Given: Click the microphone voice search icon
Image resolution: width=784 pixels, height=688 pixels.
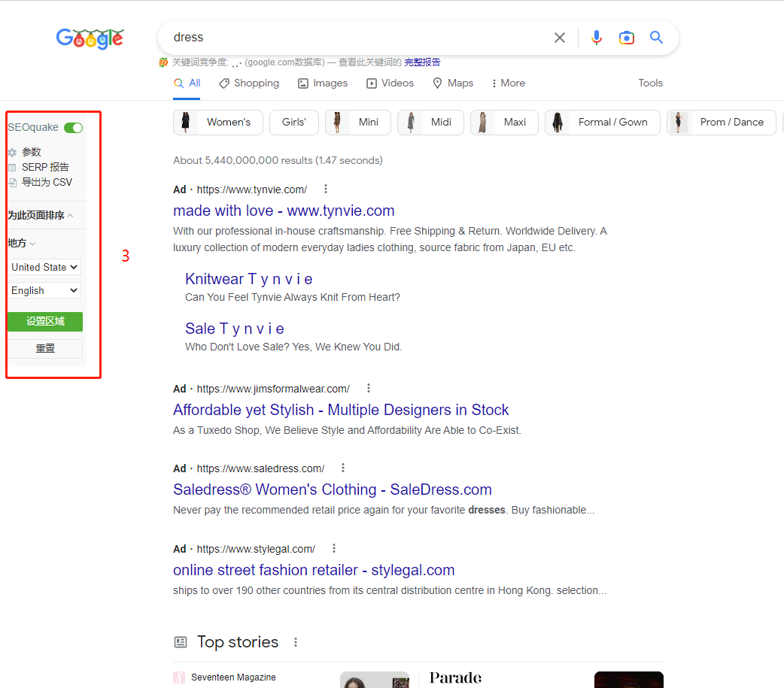Looking at the screenshot, I should point(597,38).
